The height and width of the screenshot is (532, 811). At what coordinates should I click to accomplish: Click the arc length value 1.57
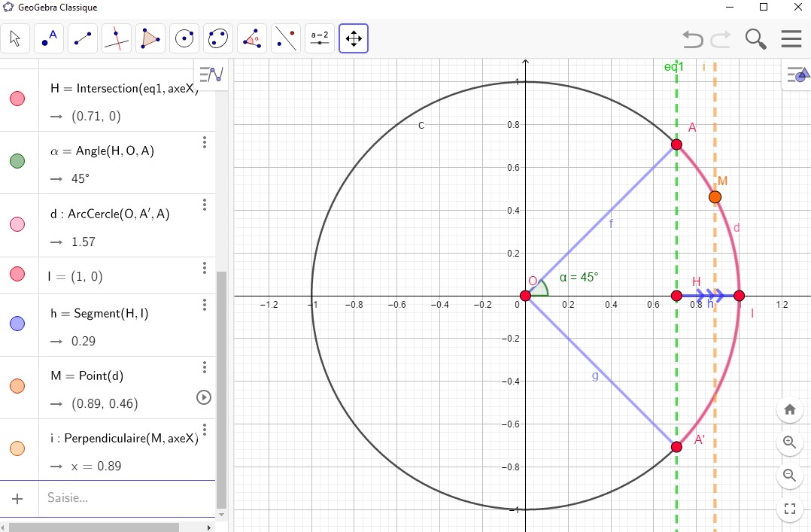click(x=84, y=242)
